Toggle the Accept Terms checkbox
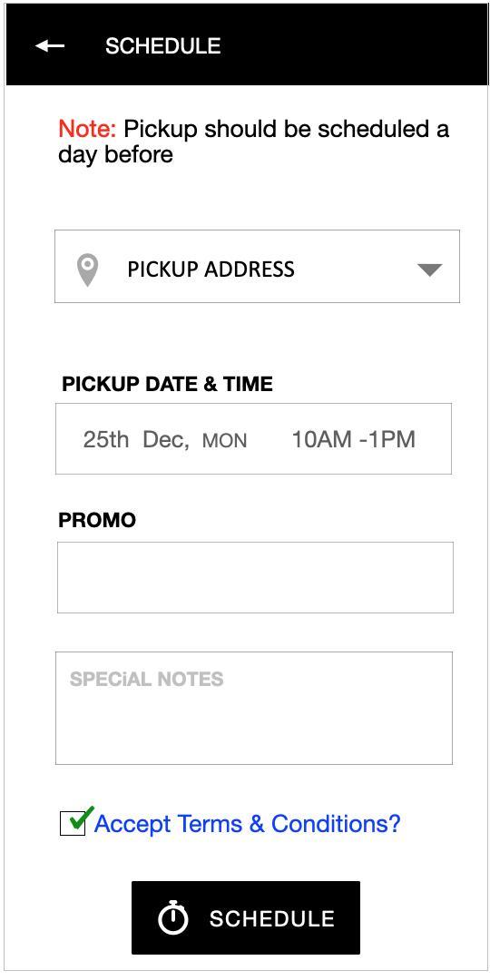This screenshot has height=980, width=490. pyautogui.click(x=73, y=823)
